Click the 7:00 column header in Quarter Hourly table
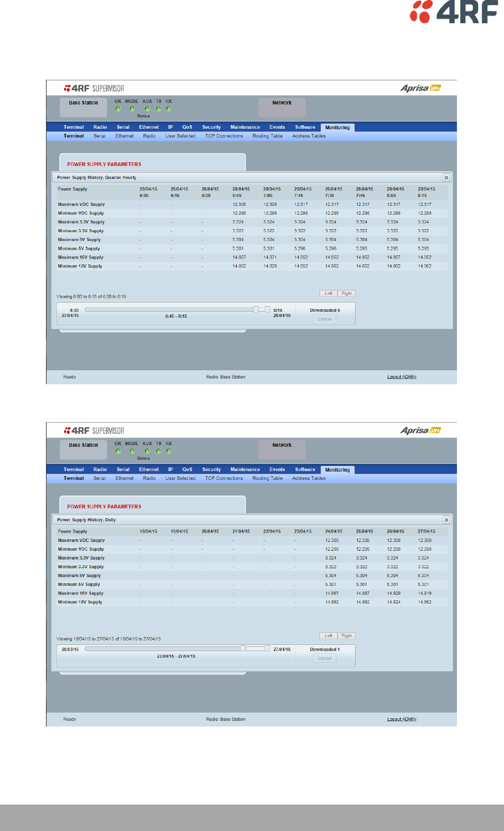 pyautogui.click(x=272, y=192)
